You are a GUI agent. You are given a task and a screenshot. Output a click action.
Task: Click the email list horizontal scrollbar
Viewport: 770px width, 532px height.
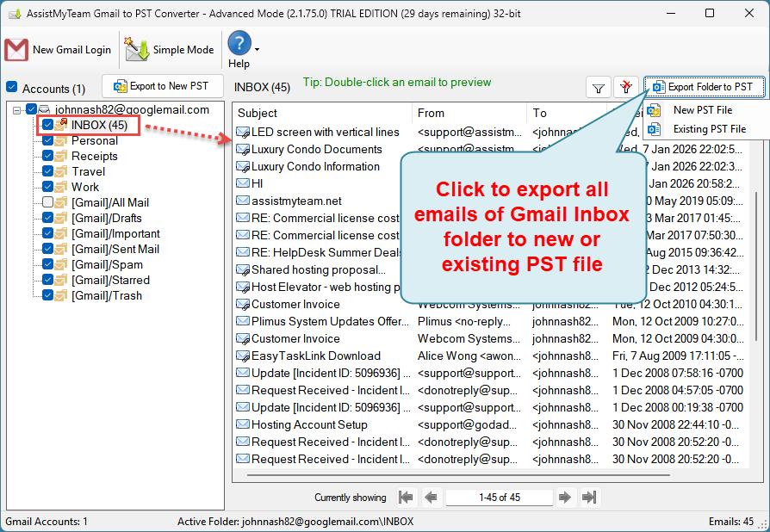[458, 475]
